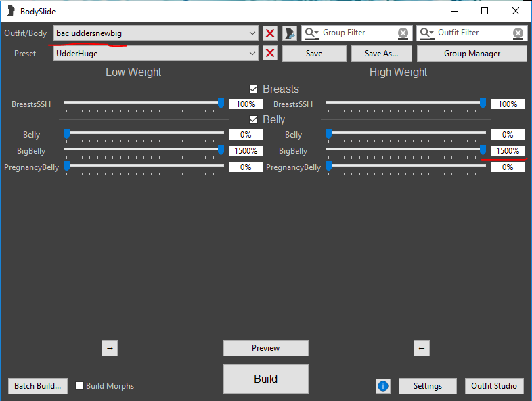Click the blue info about icon
Screen dimensions: 532x401
(x=383, y=386)
